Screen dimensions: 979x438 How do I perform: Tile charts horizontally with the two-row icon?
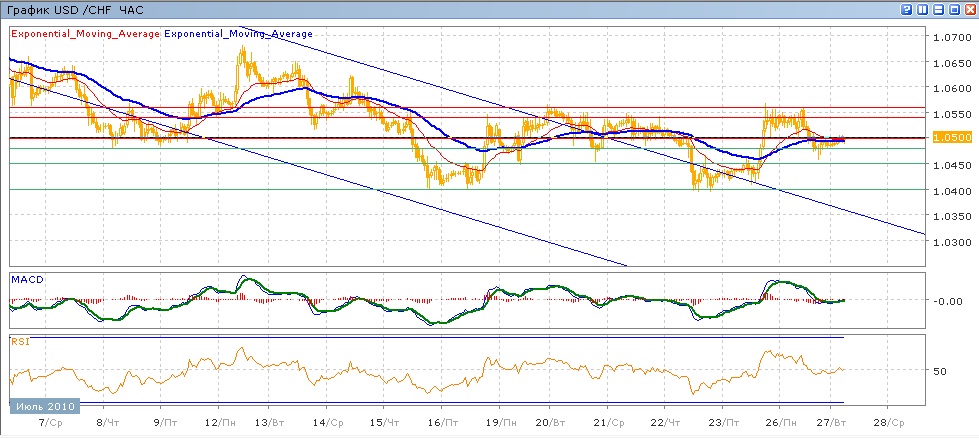938,9
